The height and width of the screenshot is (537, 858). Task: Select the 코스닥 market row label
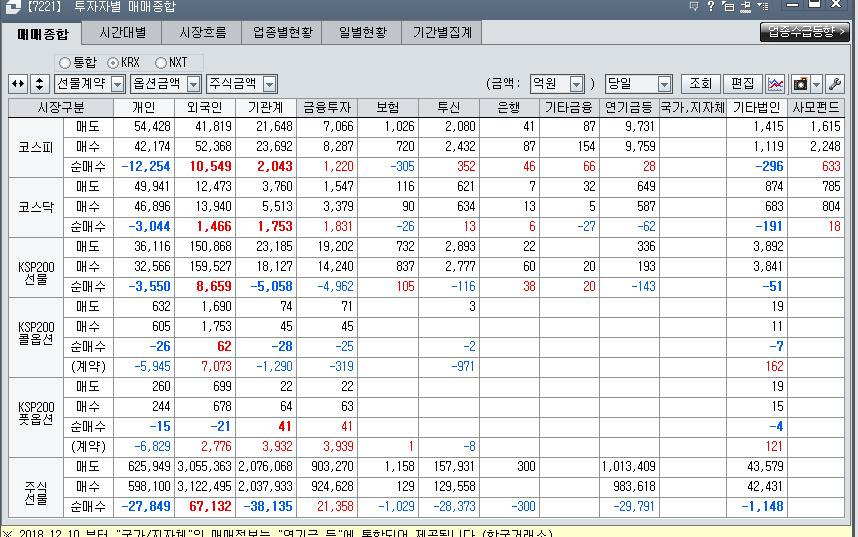click(x=36, y=207)
